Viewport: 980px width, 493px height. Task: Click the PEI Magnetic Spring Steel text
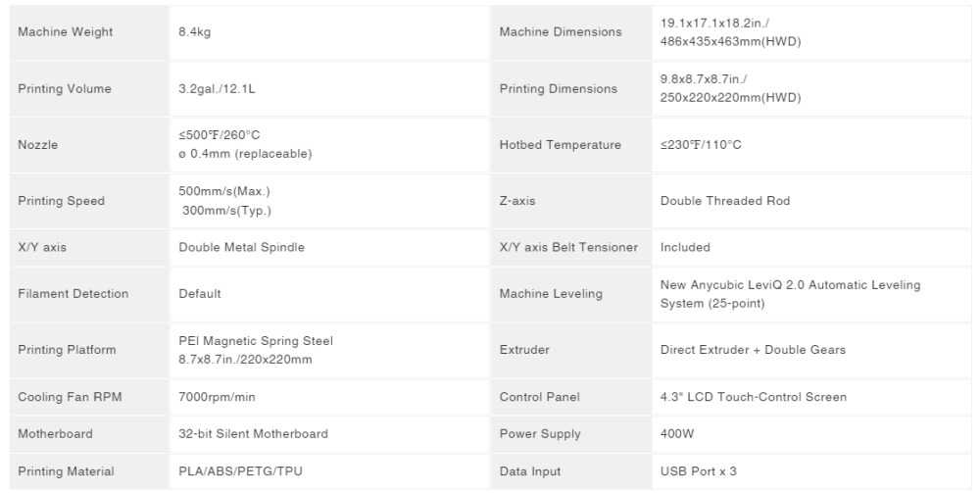(x=256, y=341)
